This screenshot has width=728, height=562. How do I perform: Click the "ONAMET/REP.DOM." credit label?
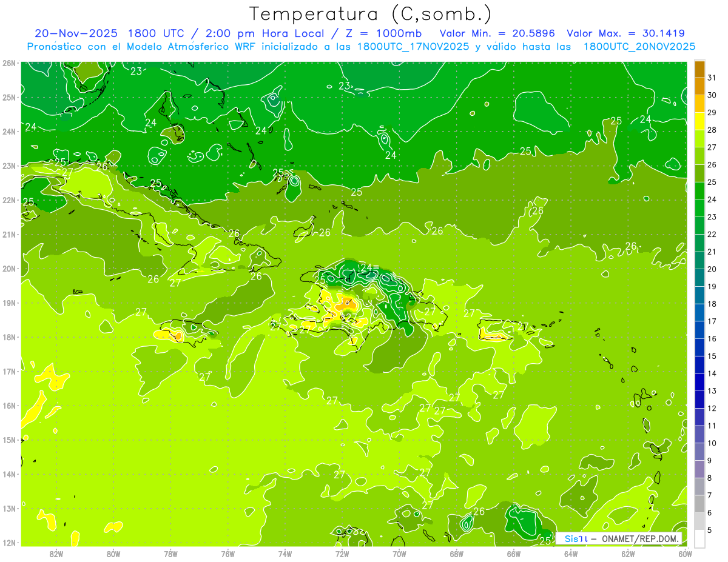pos(641,538)
